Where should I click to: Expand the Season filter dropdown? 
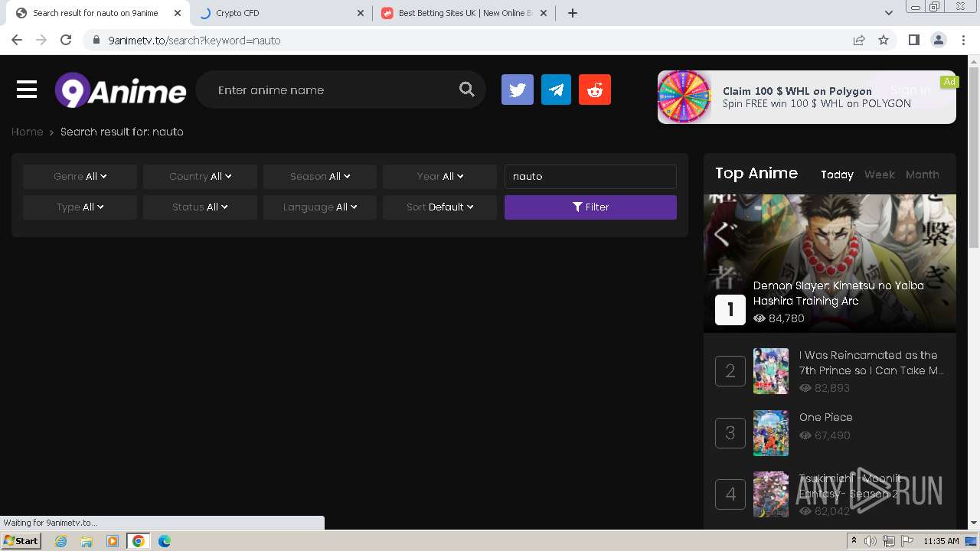(x=320, y=176)
